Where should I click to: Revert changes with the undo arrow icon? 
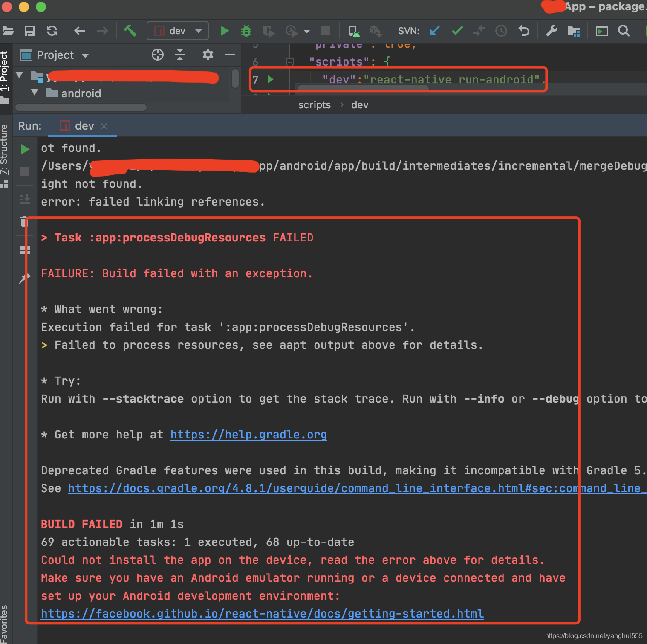[x=524, y=31]
